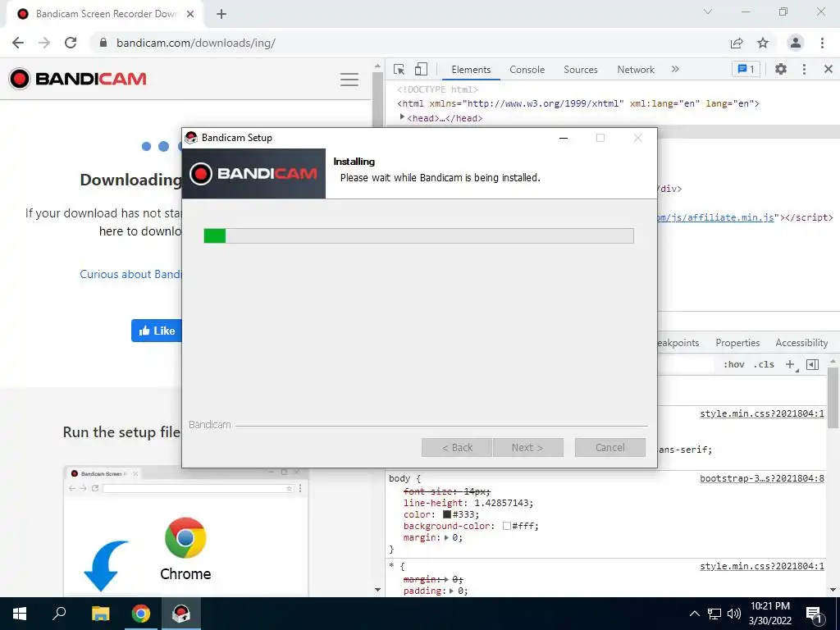Image resolution: width=840 pixels, height=630 pixels.
Task: Open the Properties pane tab
Action: pyautogui.click(x=737, y=343)
